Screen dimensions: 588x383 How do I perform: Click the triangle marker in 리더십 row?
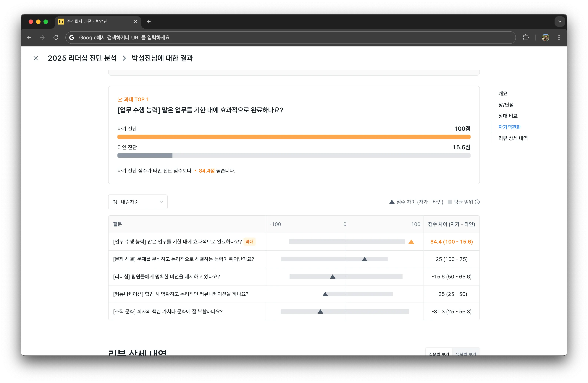tap(332, 277)
